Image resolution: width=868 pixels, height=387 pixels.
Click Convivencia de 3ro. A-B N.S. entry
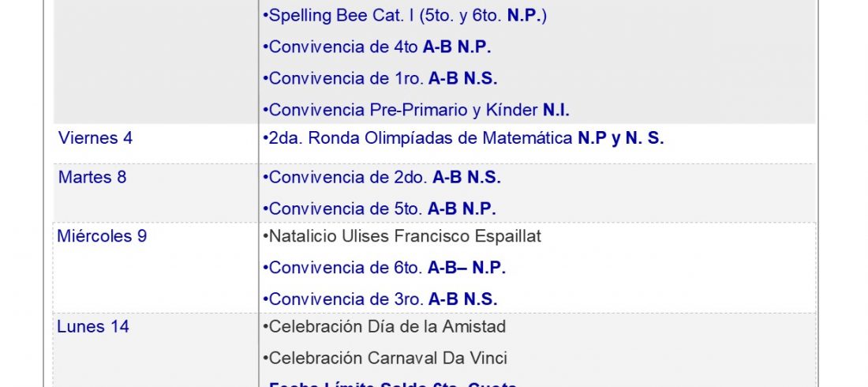[380, 300]
